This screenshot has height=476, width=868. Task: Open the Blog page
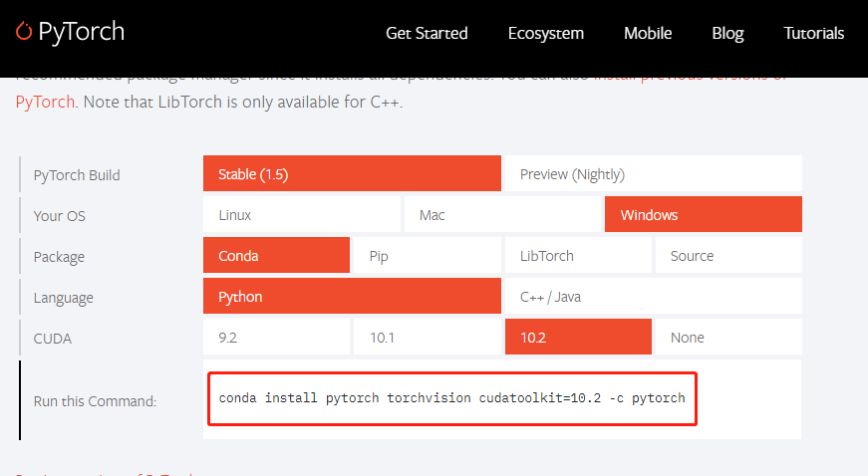tap(727, 33)
